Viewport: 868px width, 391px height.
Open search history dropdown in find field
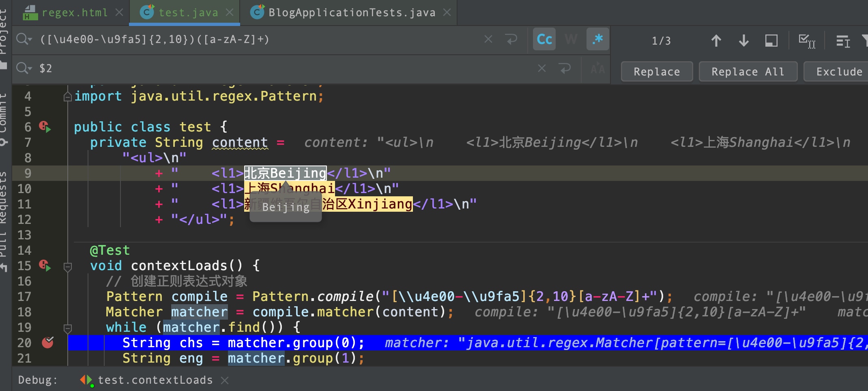[24, 39]
